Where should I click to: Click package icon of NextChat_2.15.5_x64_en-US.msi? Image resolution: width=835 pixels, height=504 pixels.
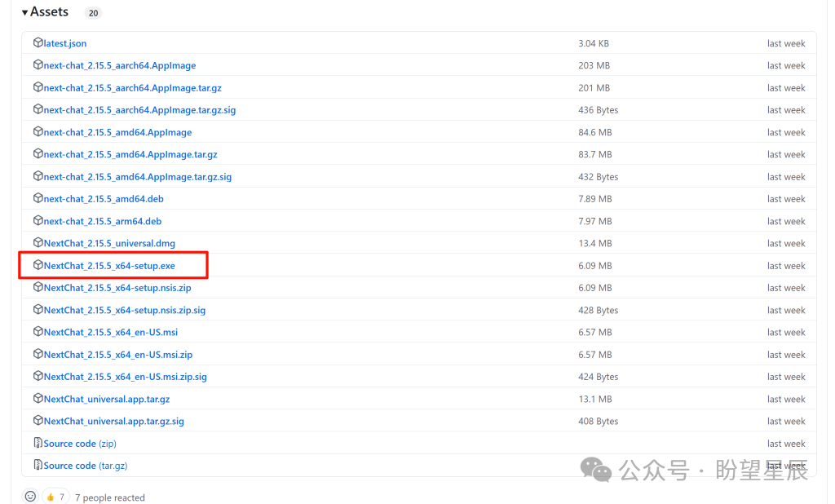click(38, 331)
